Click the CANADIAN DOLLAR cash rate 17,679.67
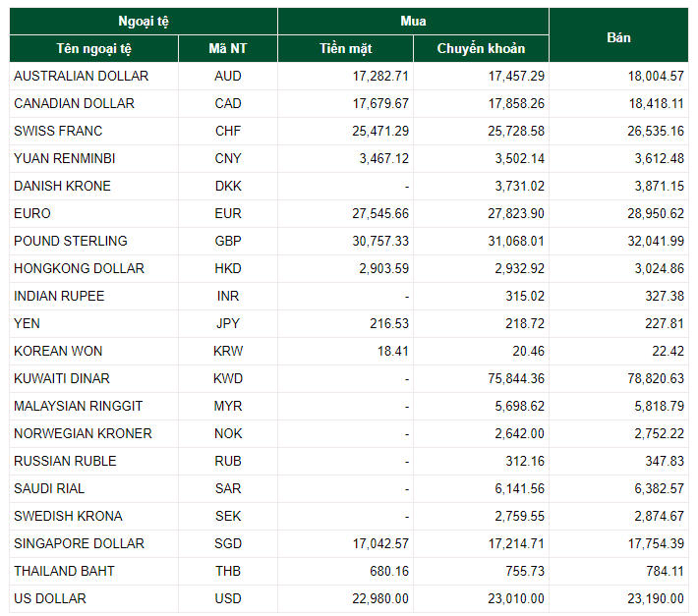Image resolution: width=698 pixels, height=616 pixels. (375, 103)
